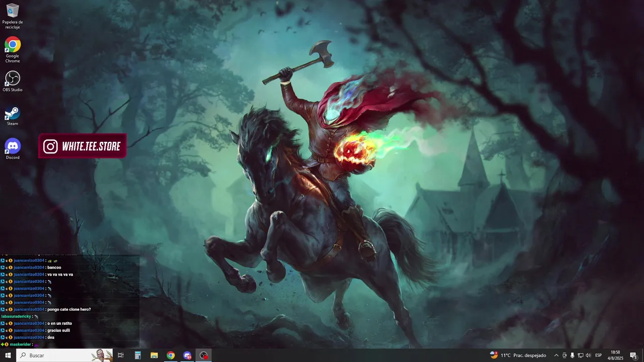The height and width of the screenshot is (362, 644).
Task: Open the network tray icon
Action: point(581,355)
